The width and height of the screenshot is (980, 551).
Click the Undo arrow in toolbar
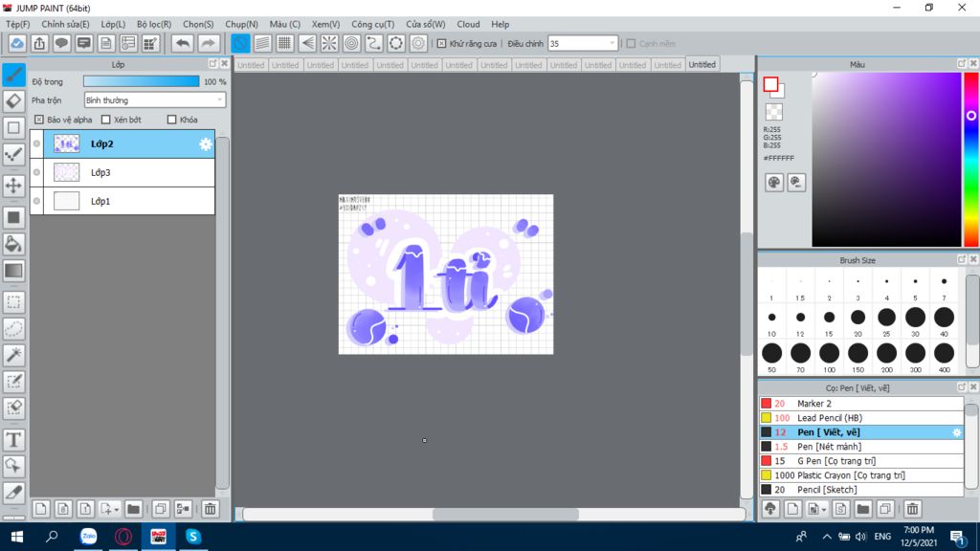[x=183, y=43]
